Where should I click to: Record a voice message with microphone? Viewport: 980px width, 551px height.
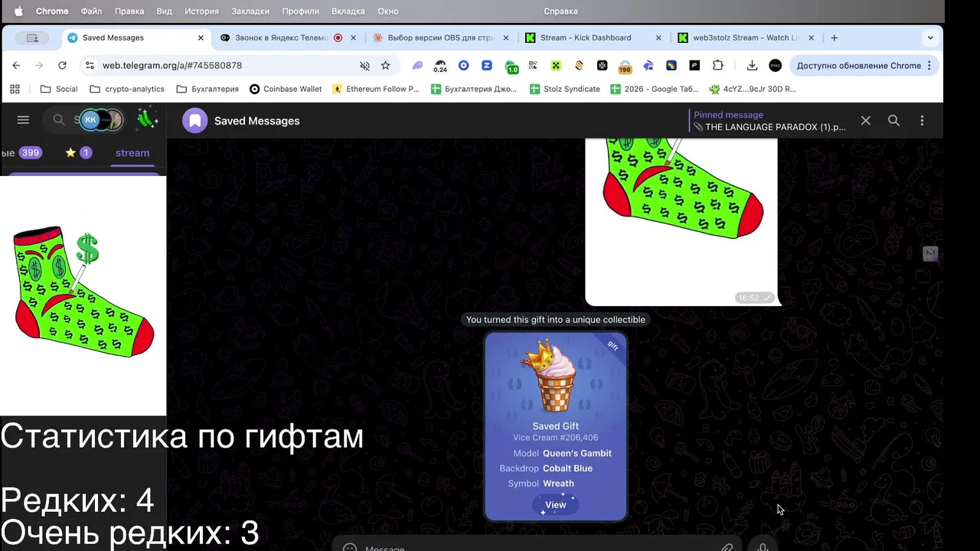[763, 547]
